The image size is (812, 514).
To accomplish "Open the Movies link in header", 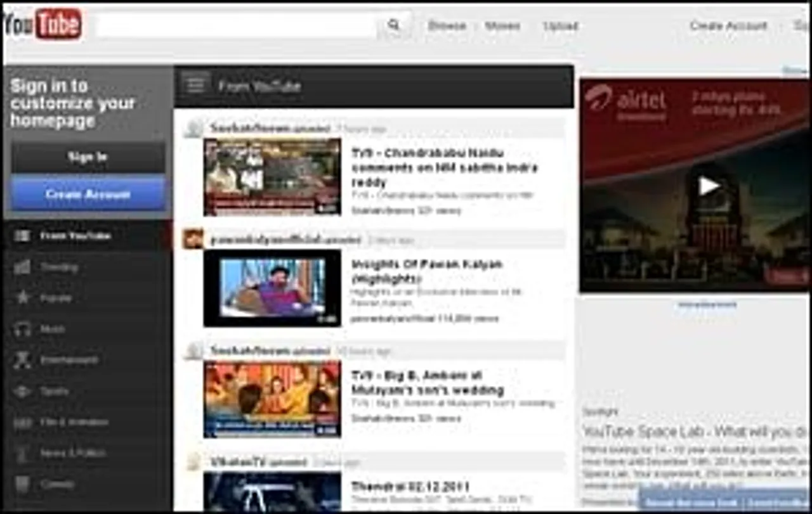I will pos(502,26).
